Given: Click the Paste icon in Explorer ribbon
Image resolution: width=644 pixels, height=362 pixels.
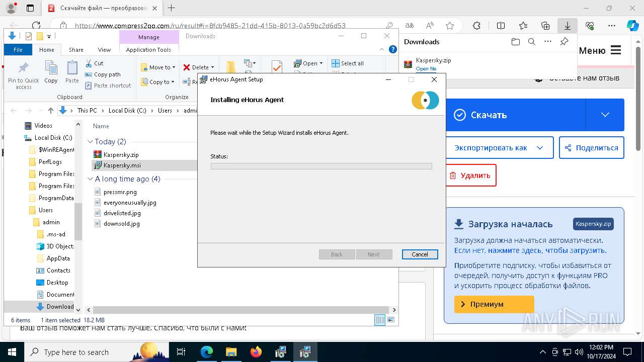Looking at the screenshot, I should (x=72, y=72).
